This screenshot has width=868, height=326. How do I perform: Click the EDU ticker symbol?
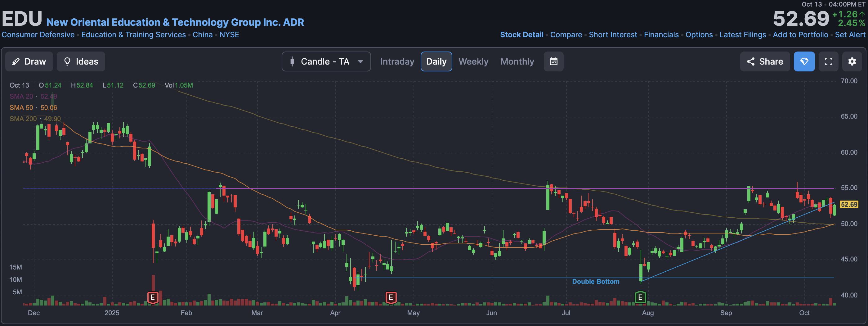point(22,19)
